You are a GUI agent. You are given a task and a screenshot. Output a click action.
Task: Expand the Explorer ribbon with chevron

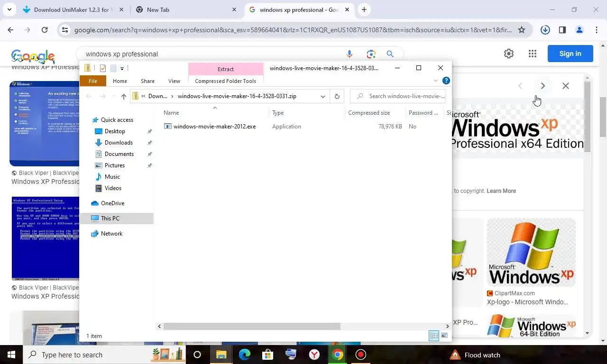(436, 81)
